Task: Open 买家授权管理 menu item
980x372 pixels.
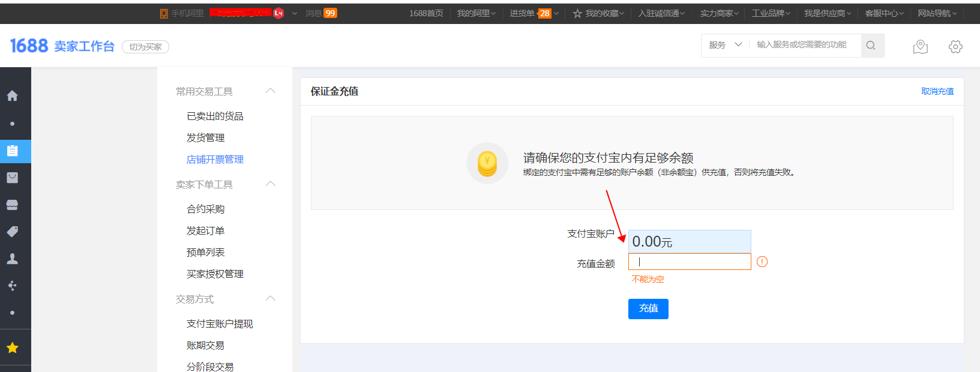Action: pyautogui.click(x=215, y=274)
